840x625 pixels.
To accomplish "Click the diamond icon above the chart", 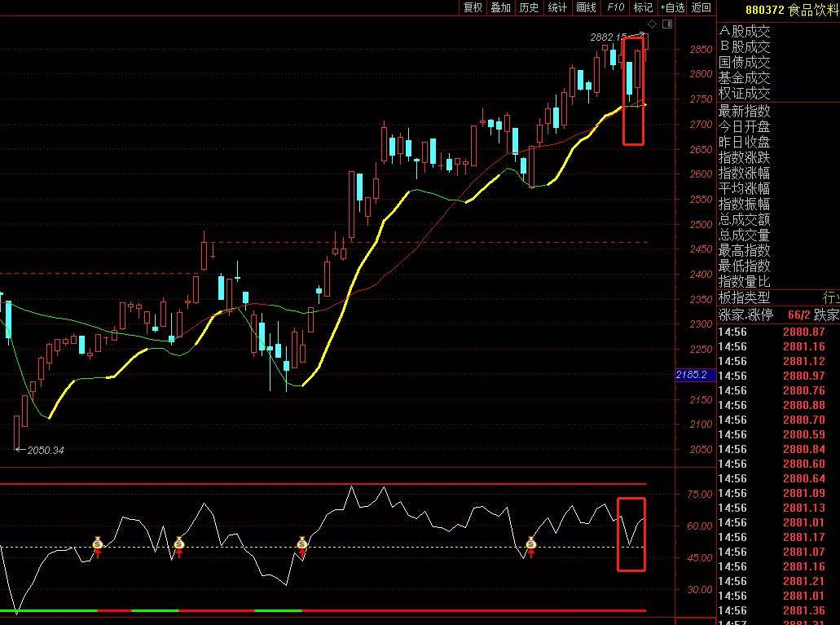I will [653, 24].
